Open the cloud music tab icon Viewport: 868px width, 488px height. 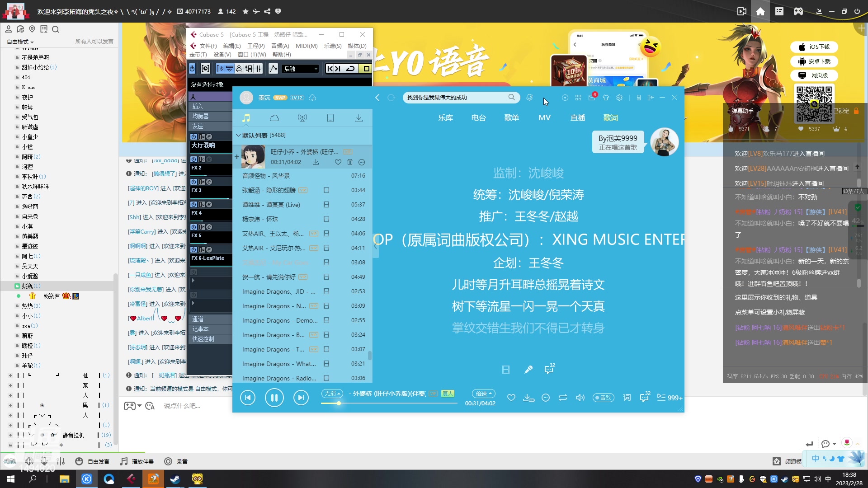tap(274, 118)
